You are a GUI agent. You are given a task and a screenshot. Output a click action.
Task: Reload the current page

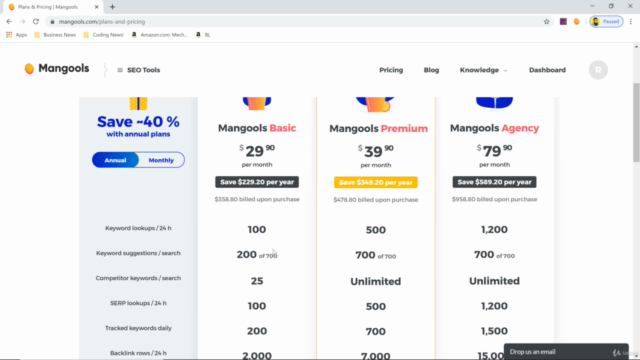[x=36, y=22]
